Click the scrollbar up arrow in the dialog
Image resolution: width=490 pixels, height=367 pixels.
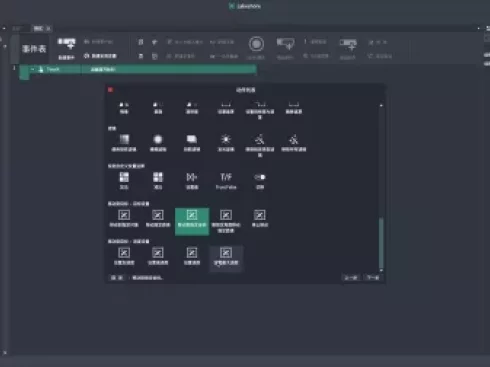click(x=381, y=105)
